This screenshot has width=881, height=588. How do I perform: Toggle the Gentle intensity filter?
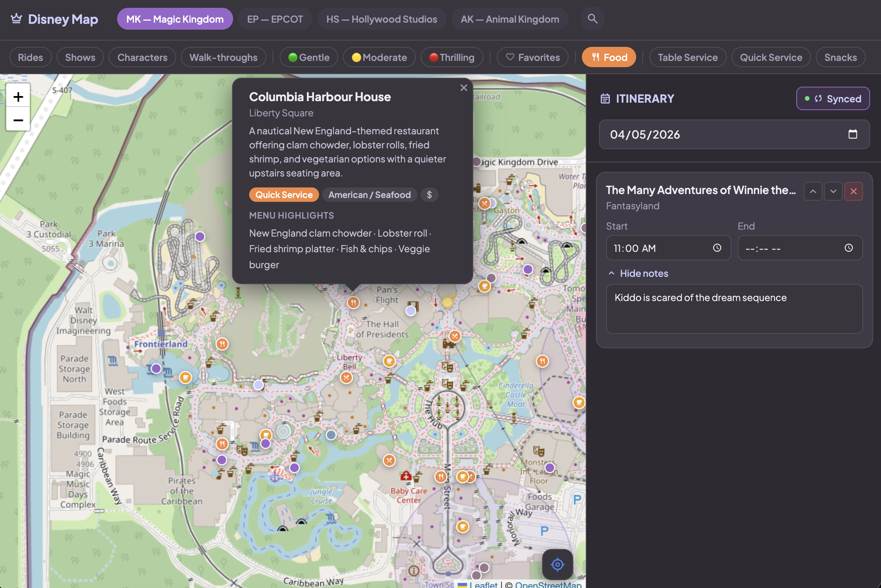pos(309,57)
